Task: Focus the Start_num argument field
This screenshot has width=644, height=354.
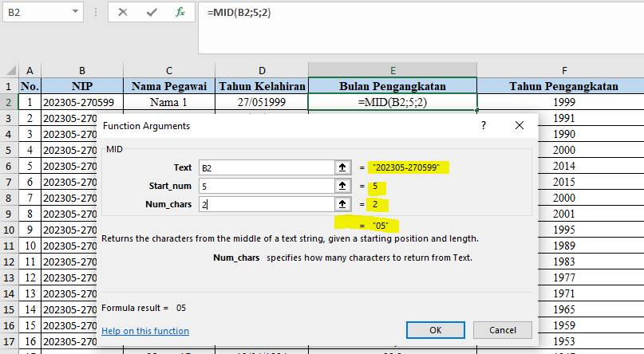Action: click(x=267, y=187)
